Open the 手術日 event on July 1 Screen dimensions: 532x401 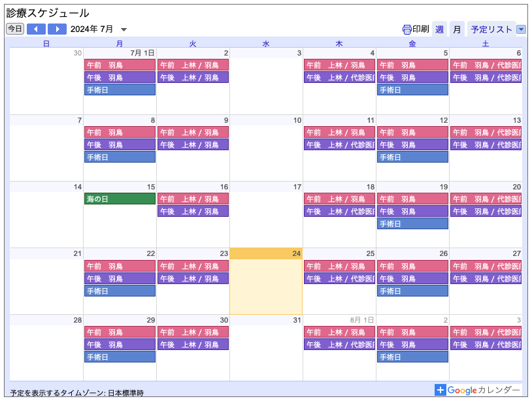(x=120, y=89)
